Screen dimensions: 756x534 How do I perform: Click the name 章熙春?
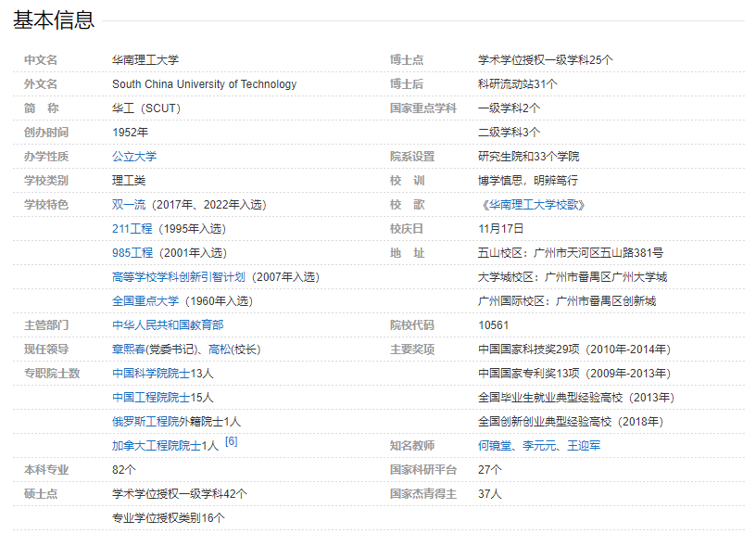coord(129,350)
